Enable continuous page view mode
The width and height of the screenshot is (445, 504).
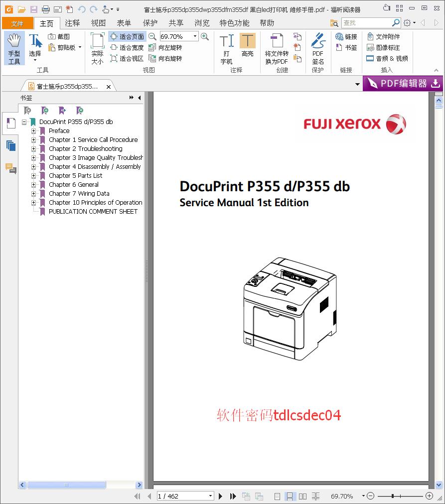pyautogui.click(x=290, y=497)
